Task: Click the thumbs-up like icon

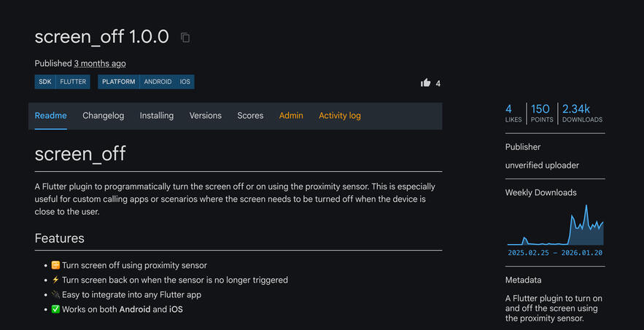Action: click(426, 83)
